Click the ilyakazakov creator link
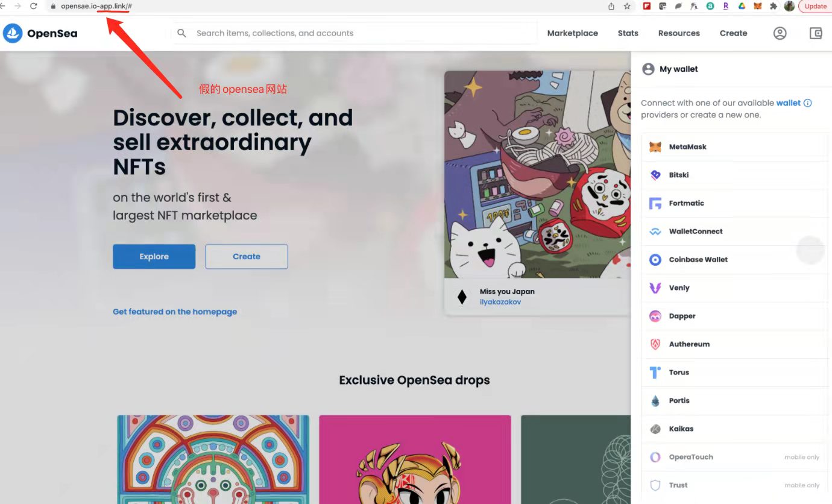 click(x=500, y=301)
